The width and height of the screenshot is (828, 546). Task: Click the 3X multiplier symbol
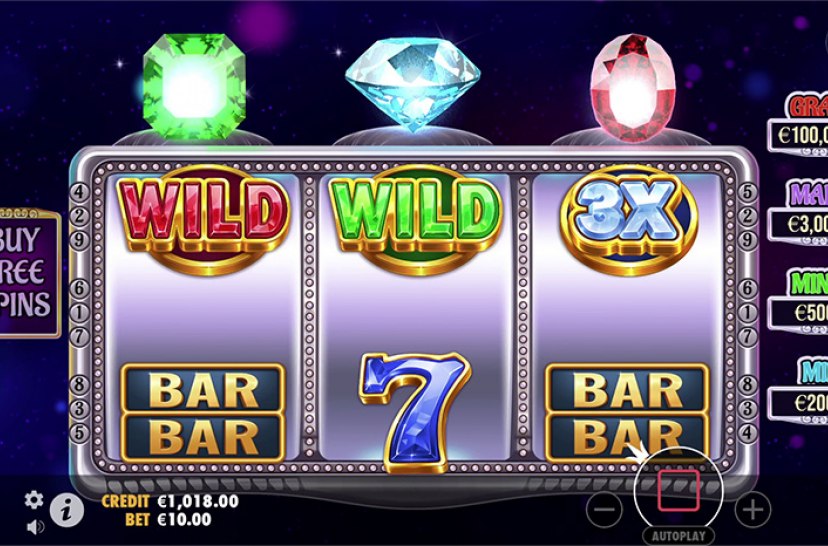(x=628, y=219)
